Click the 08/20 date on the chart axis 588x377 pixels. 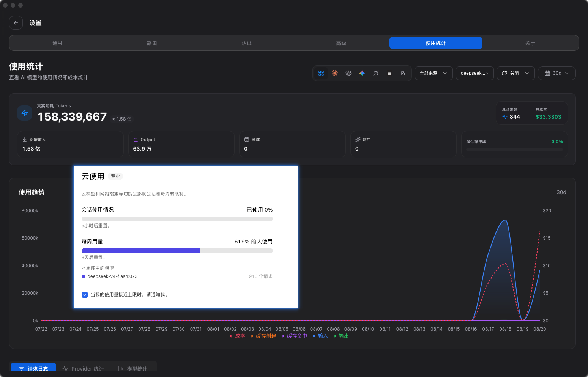tap(539, 329)
